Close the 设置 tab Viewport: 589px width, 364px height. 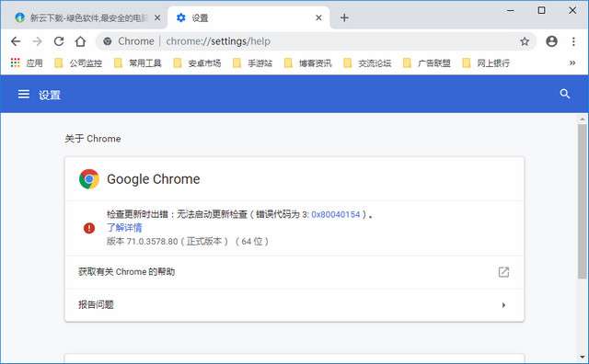318,17
